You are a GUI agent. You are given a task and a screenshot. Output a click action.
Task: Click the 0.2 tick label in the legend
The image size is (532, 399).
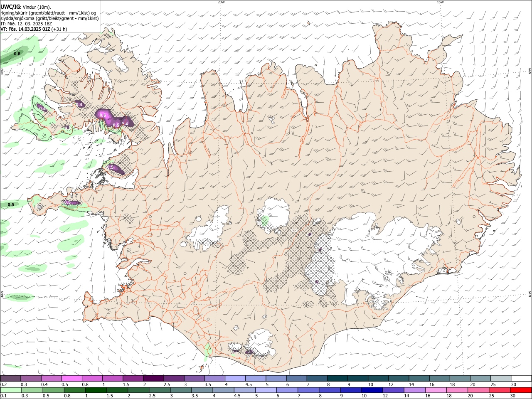pos(3,384)
